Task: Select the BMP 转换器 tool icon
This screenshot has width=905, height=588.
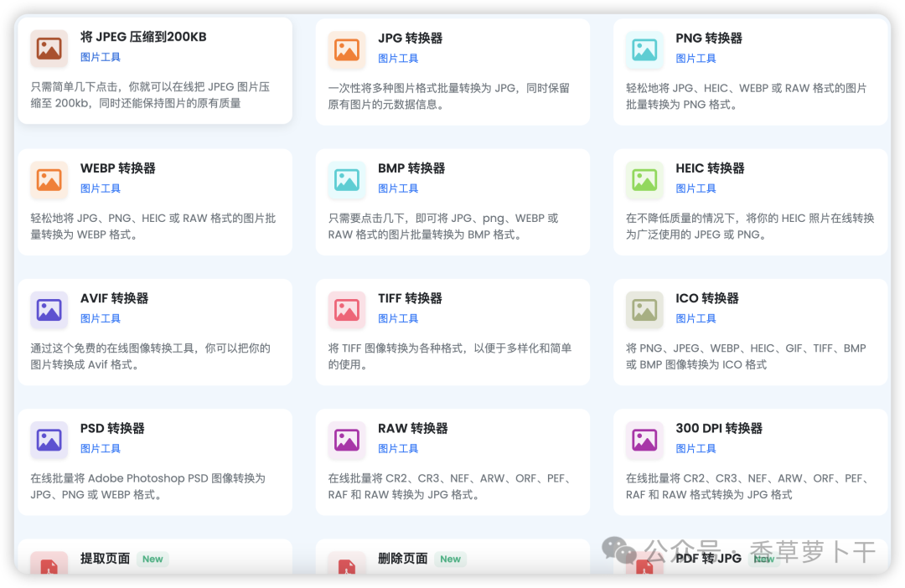Action: click(x=346, y=179)
